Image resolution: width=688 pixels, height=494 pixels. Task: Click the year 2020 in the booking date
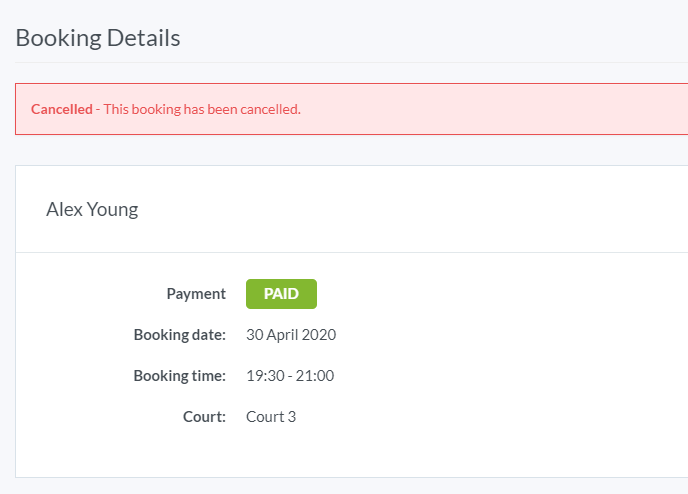pyautogui.click(x=320, y=335)
